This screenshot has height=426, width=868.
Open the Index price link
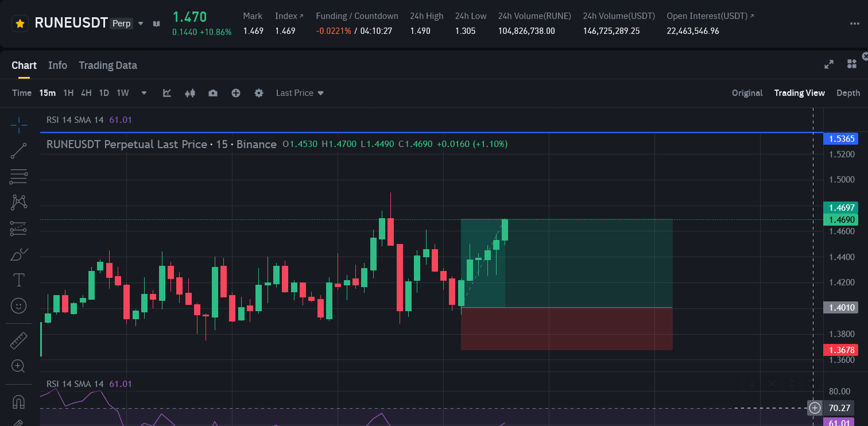289,16
